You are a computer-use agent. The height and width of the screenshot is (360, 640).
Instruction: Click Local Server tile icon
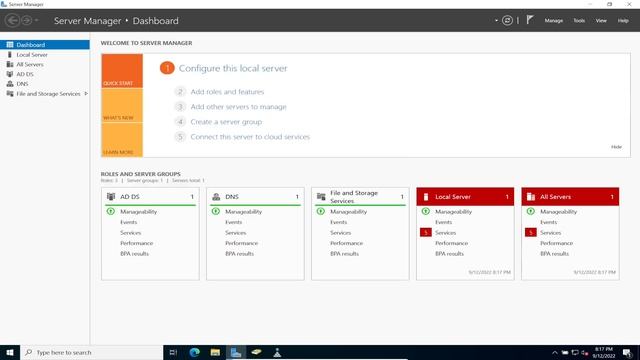click(x=426, y=197)
